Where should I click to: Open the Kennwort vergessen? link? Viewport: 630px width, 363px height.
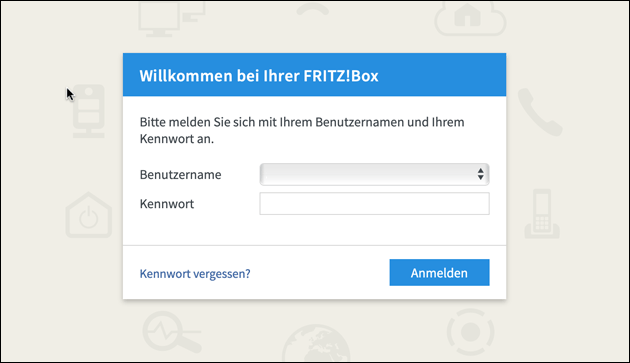coord(195,274)
